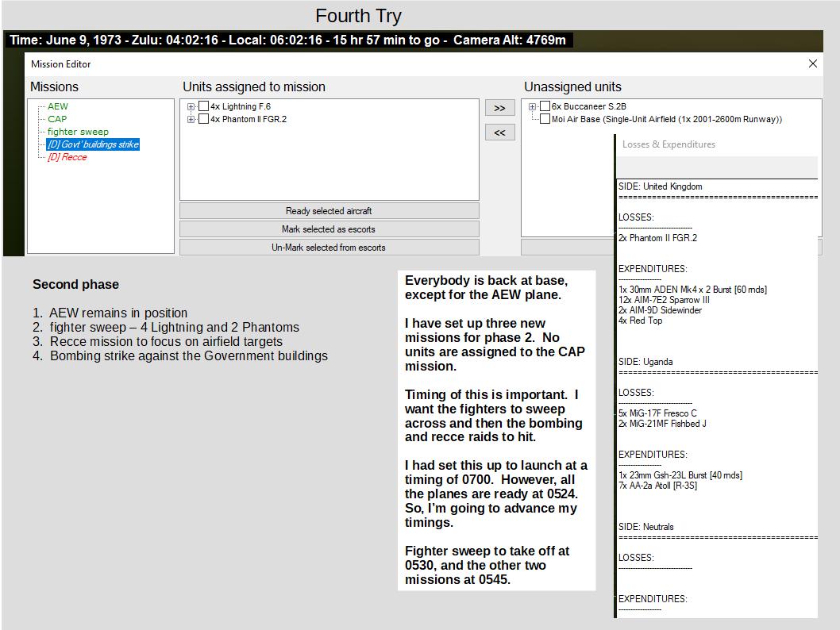
Task: Unassign units with the << button
Action: [x=500, y=133]
